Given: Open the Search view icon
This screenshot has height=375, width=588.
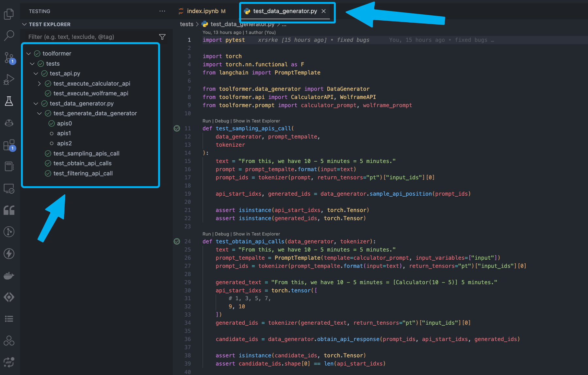Looking at the screenshot, I should click(9, 36).
